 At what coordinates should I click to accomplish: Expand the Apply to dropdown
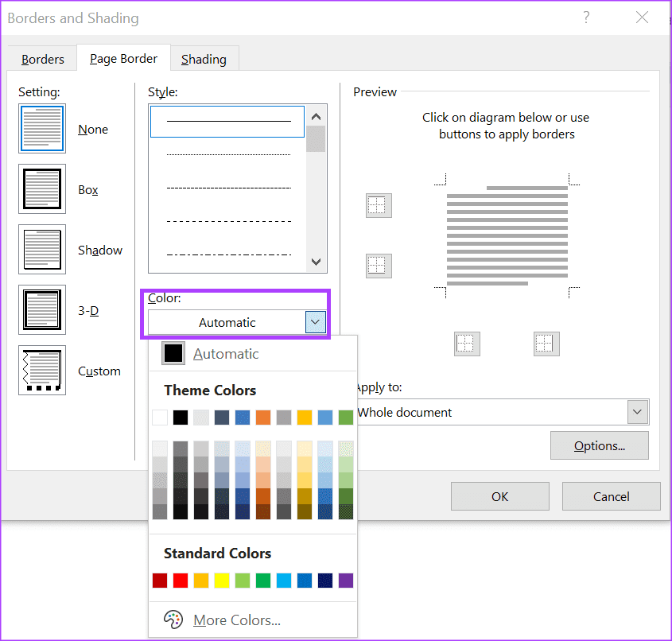[x=636, y=412]
